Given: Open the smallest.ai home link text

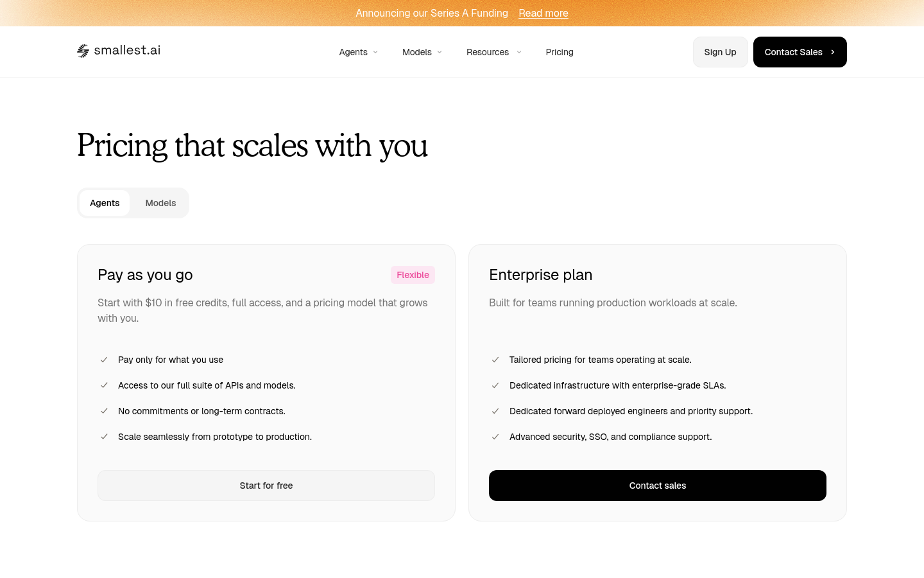Looking at the screenshot, I should (x=127, y=50).
